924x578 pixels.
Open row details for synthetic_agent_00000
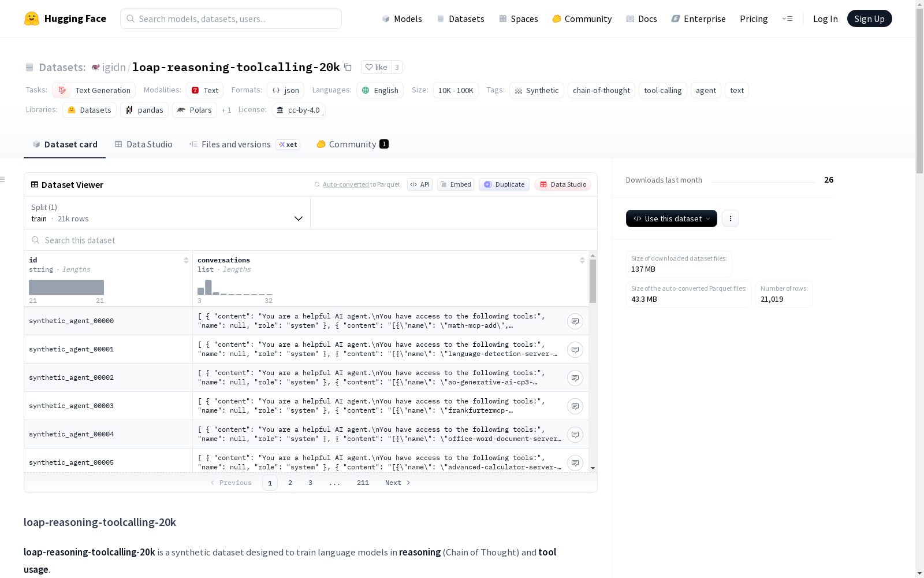click(575, 321)
